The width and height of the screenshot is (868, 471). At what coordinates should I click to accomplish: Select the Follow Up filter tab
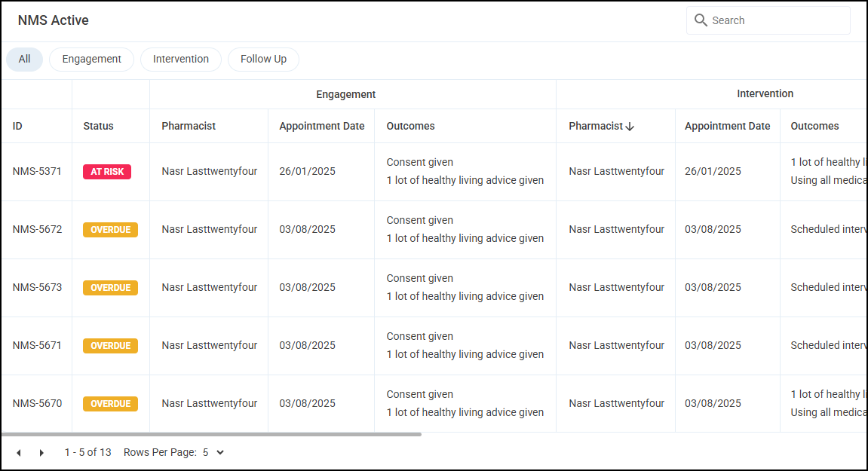point(263,60)
